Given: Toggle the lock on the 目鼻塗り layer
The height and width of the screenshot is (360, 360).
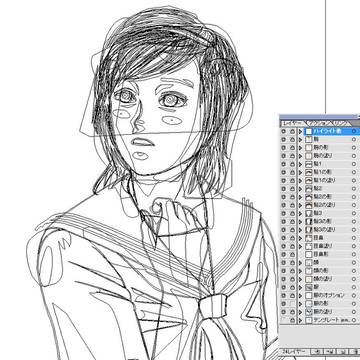Looking at the screenshot, I should pyautogui.click(x=293, y=246).
